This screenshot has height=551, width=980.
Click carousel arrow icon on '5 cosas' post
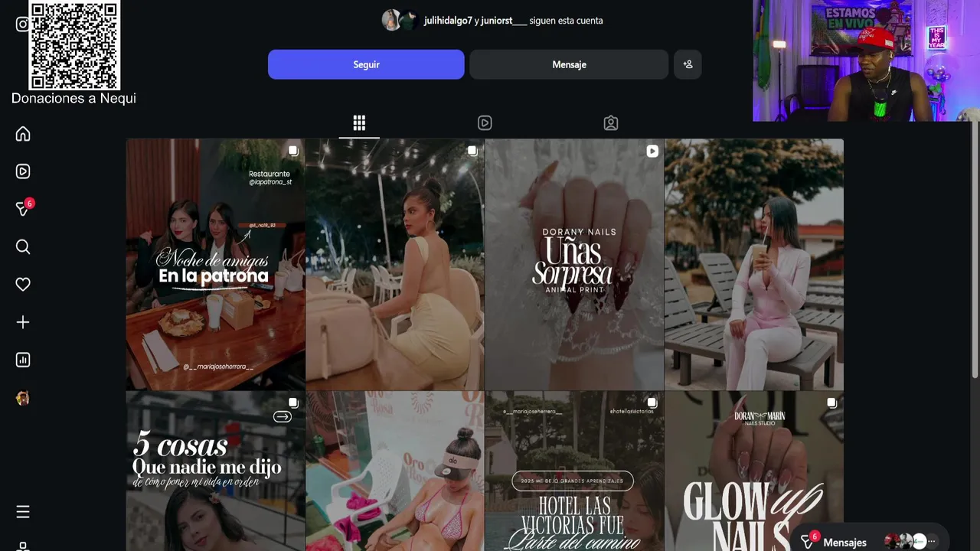283,417
